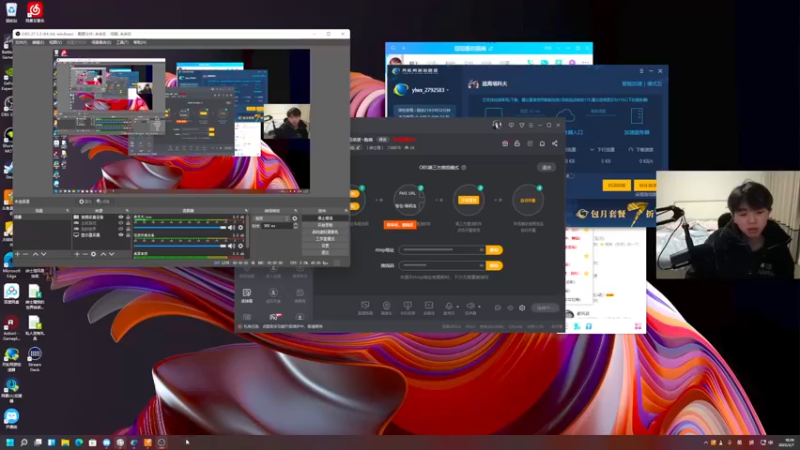Open the user avatar in streaming assistant title bar
Image resolution: width=800 pixels, height=450 pixels.
496,125
